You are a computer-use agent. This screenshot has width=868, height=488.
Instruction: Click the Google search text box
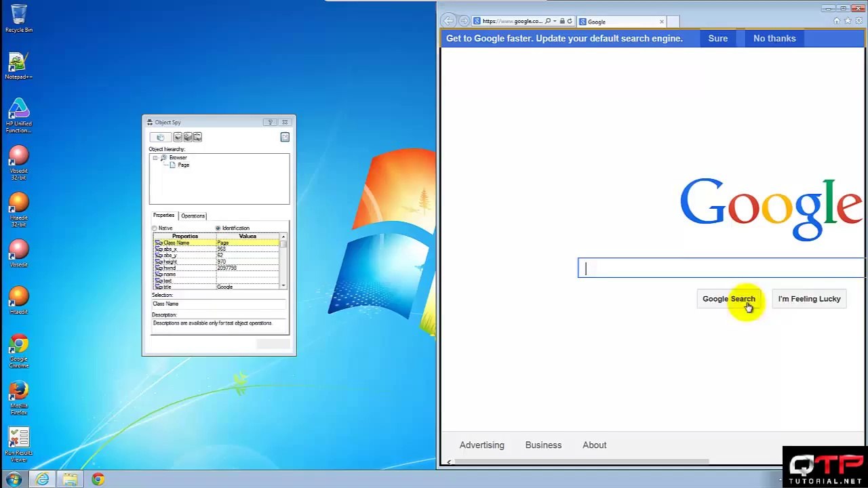pos(722,268)
